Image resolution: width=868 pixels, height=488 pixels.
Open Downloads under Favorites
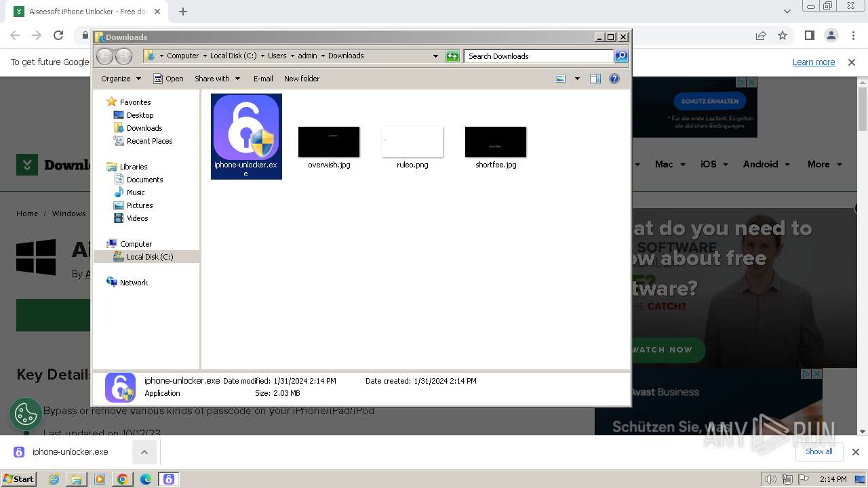tap(144, 128)
